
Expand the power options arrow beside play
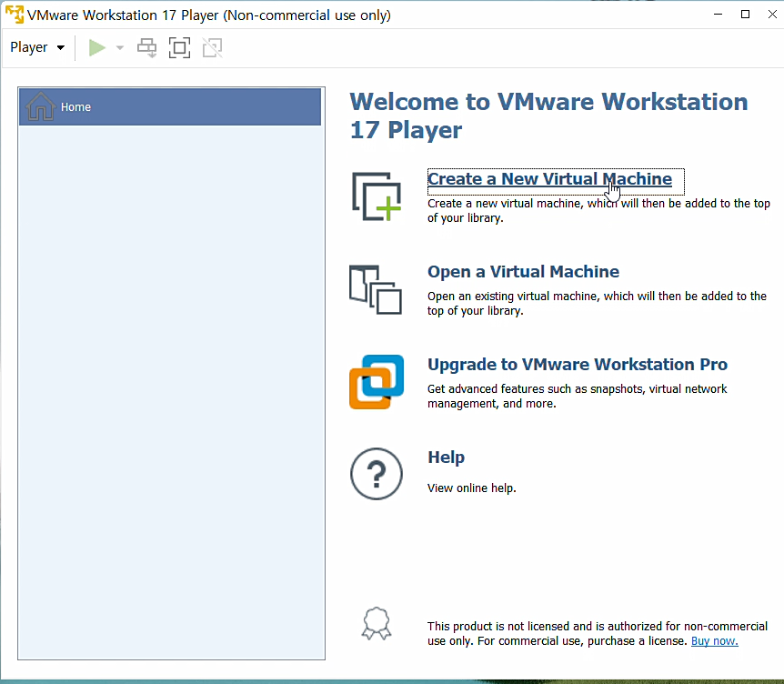(x=119, y=48)
